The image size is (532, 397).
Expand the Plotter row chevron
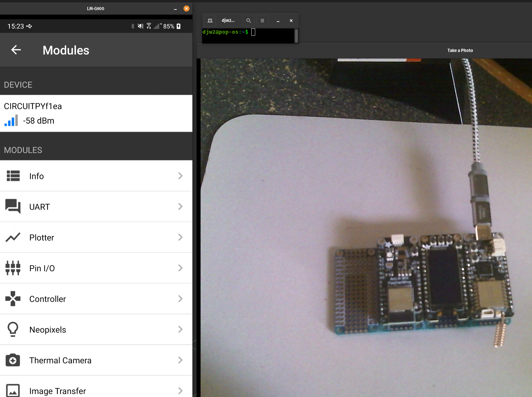(180, 237)
